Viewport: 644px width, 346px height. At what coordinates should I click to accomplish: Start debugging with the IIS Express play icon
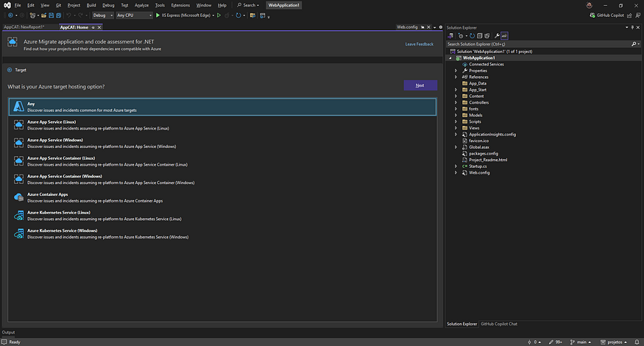point(158,15)
